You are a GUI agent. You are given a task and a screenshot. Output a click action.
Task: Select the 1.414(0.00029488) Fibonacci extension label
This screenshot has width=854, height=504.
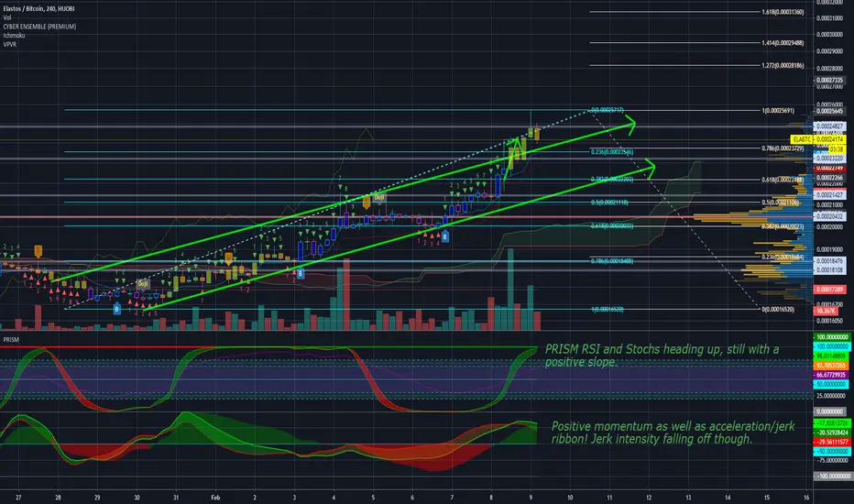click(783, 42)
